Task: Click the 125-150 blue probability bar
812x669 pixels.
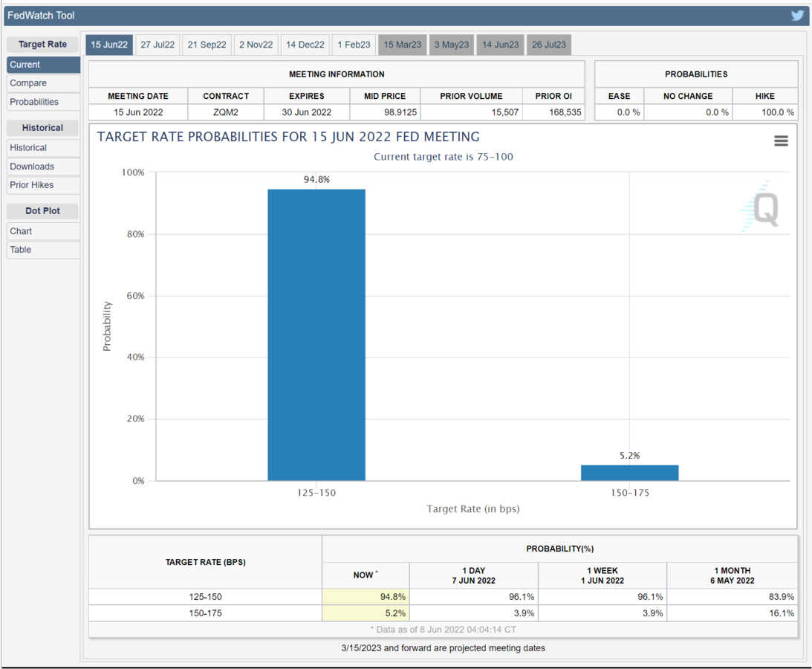Action: coord(316,334)
